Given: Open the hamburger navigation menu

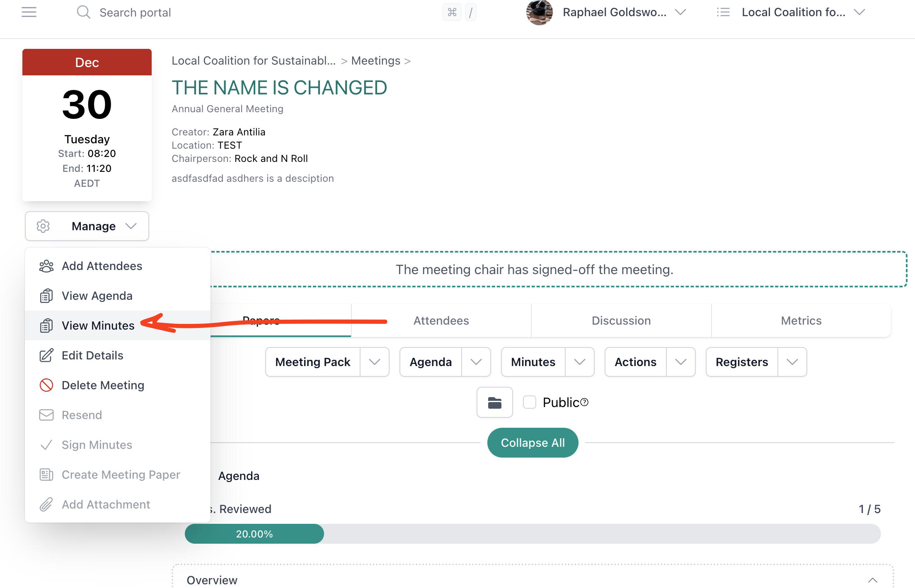Looking at the screenshot, I should coord(29,12).
